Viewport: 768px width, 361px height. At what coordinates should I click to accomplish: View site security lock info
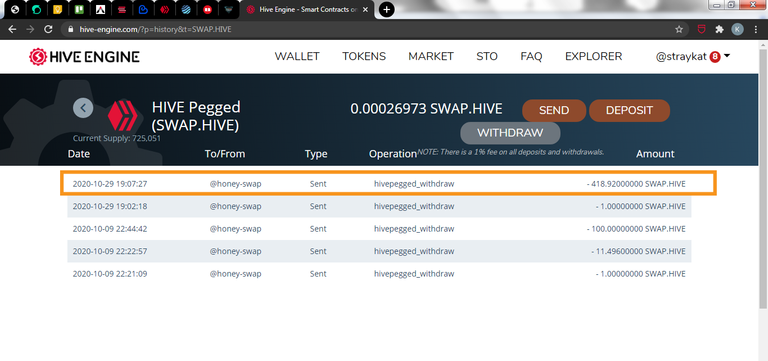click(71, 29)
